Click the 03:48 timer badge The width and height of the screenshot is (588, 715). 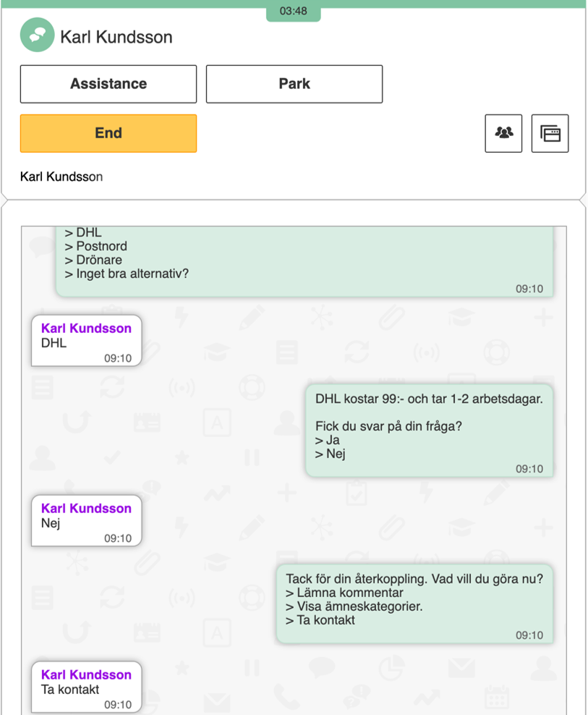[x=293, y=12]
